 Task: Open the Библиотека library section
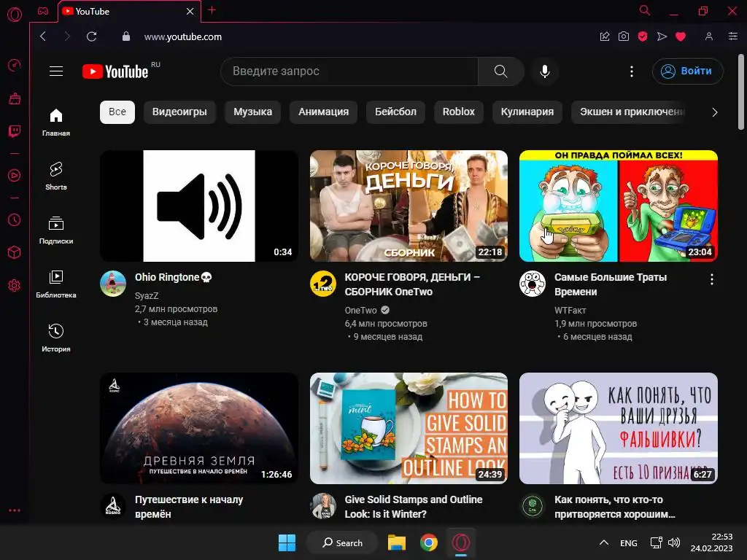pos(56,284)
